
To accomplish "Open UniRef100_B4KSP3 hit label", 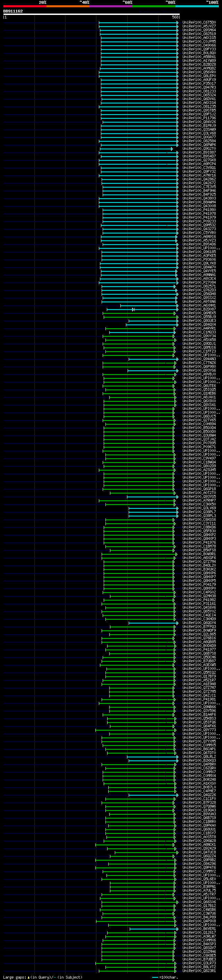I will coord(199,944).
